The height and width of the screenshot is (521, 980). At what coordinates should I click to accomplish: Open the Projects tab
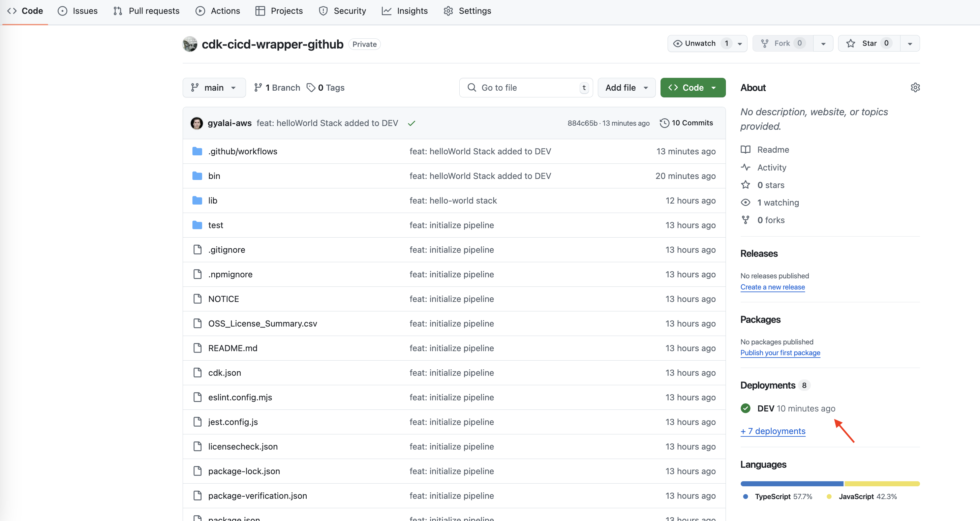(279, 11)
